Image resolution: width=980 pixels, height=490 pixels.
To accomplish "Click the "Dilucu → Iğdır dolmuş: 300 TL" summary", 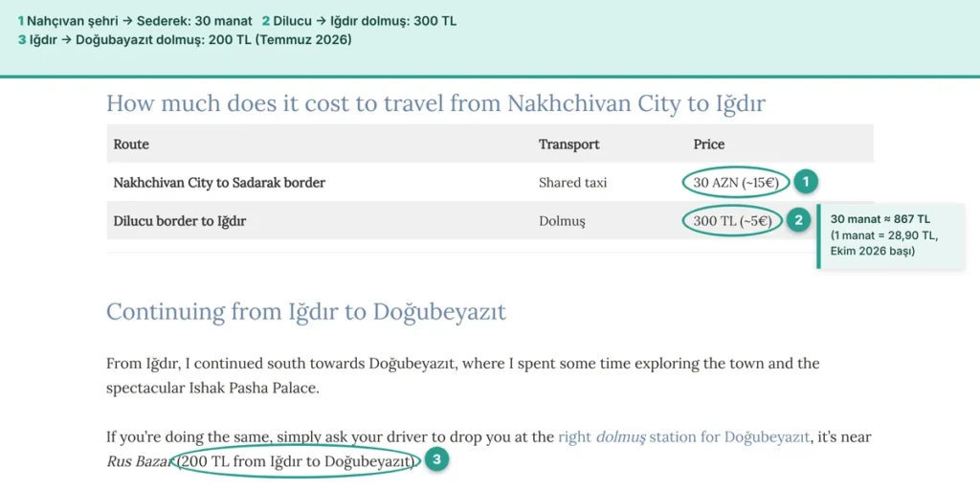I will pos(360,21).
